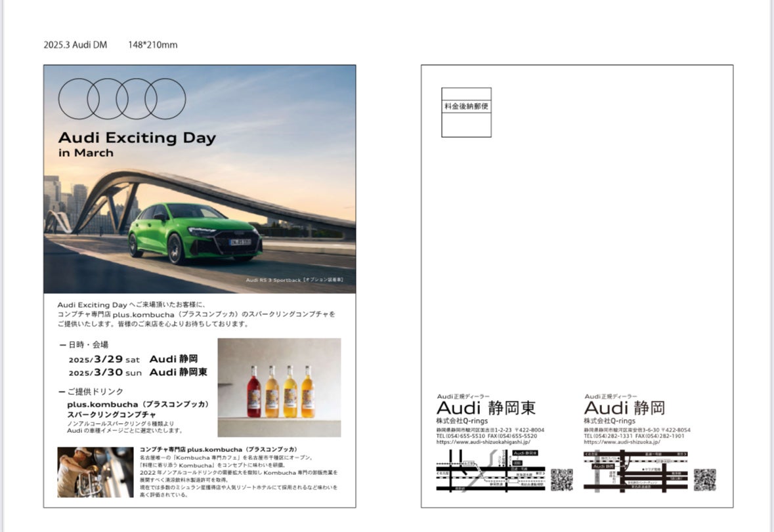
Task: Click the Audi 静岡 QR code
Action: point(706,480)
